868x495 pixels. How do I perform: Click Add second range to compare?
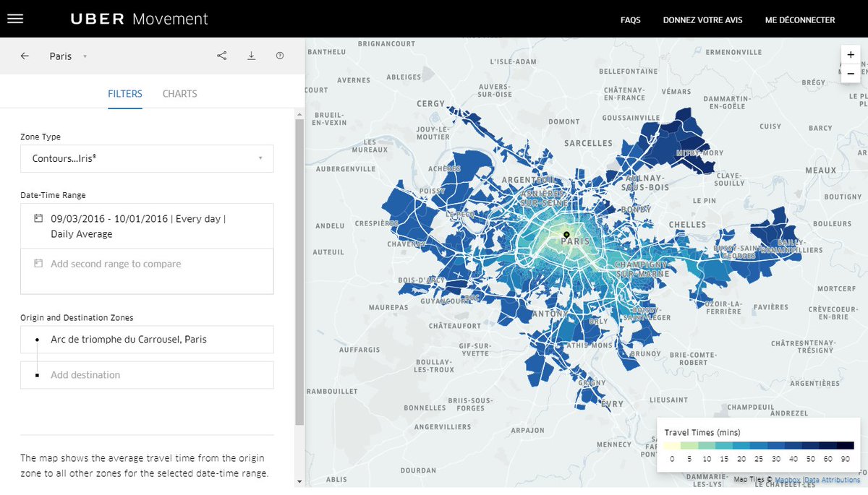point(147,271)
